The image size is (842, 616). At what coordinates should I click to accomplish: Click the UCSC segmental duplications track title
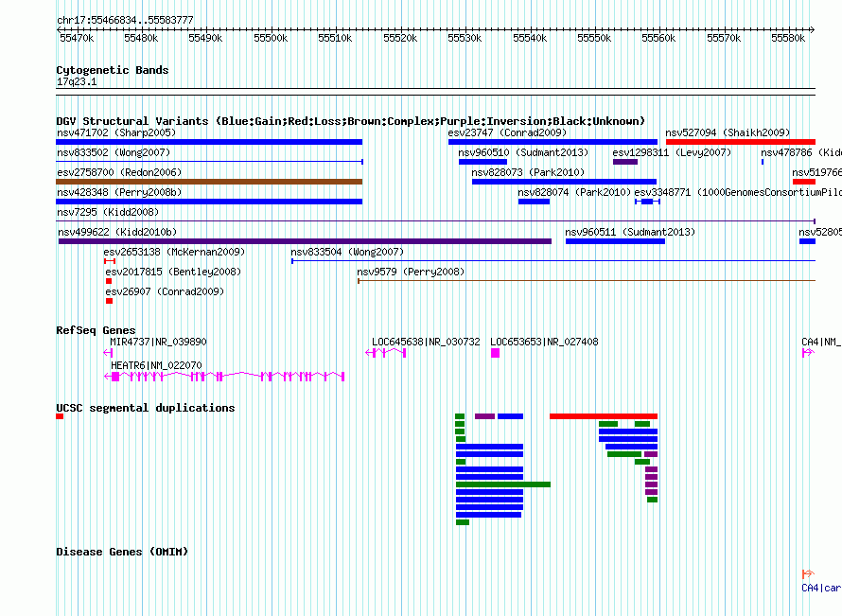coord(146,408)
